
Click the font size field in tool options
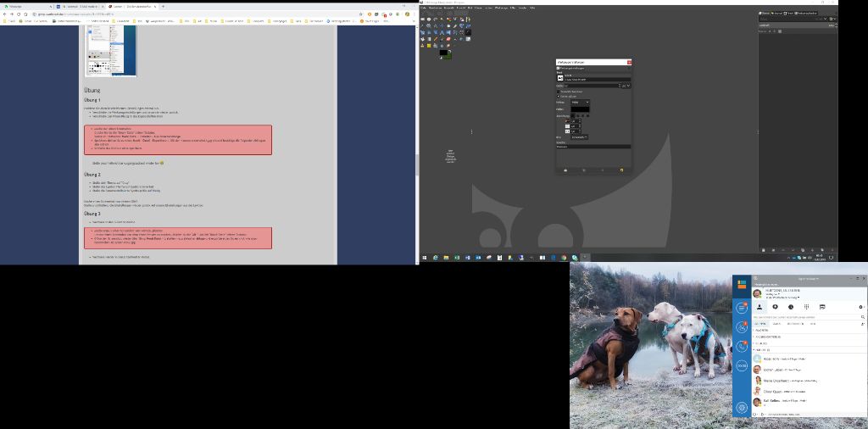coord(589,86)
